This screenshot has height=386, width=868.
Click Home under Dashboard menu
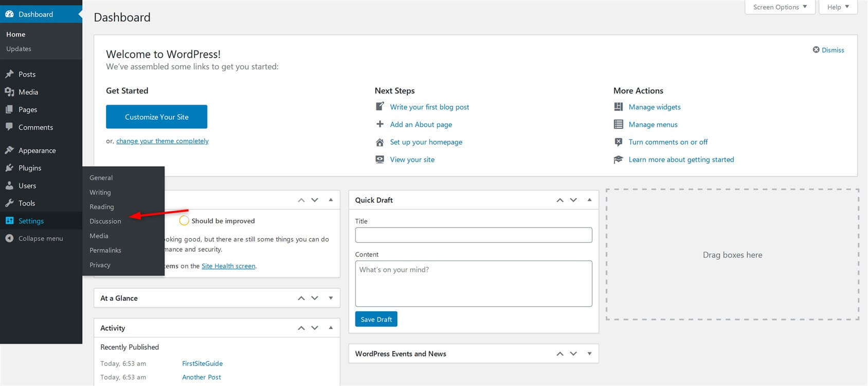(16, 34)
